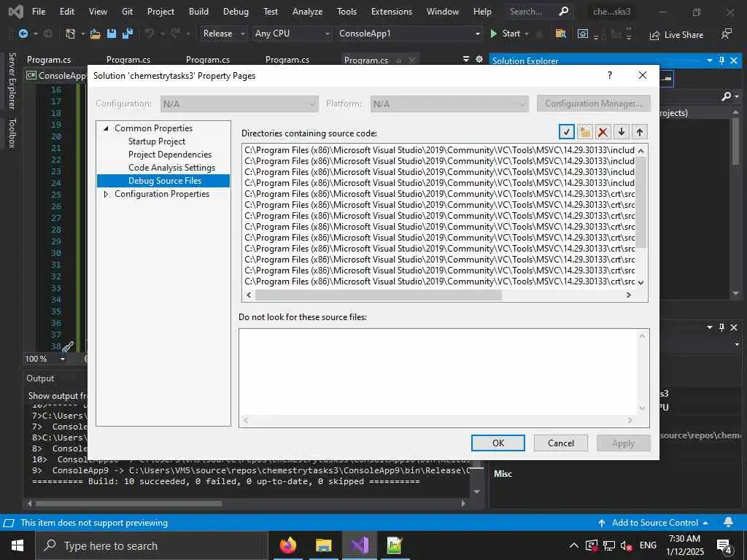Open the Solution Explorer window options arrow
Screen dimensions: 747x560
[x=709, y=61]
